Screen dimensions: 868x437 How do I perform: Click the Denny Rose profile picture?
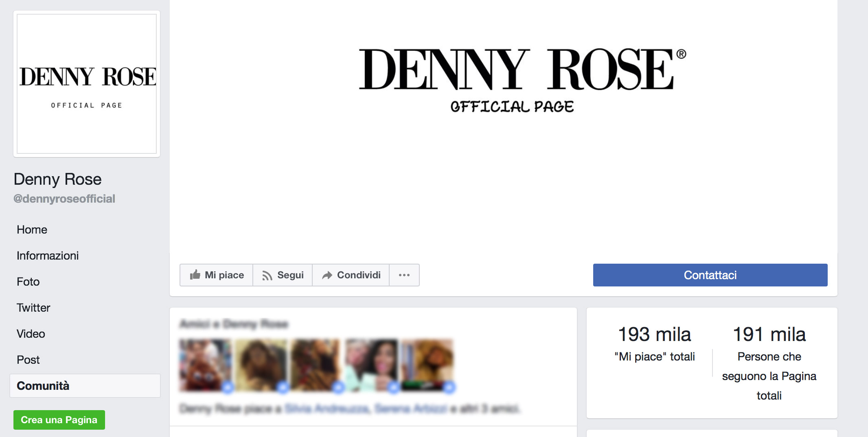pyautogui.click(x=87, y=84)
